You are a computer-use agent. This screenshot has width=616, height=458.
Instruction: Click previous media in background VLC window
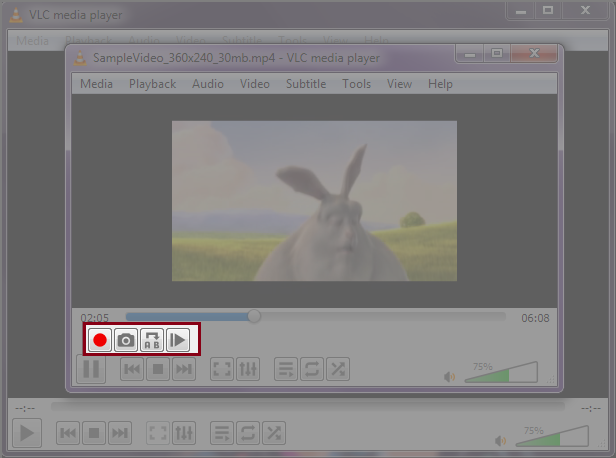[x=68, y=433]
